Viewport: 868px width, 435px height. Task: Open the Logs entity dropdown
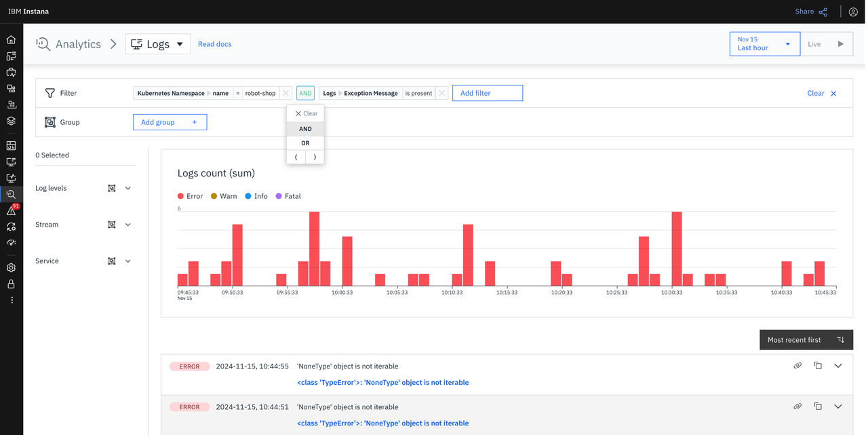click(x=158, y=44)
